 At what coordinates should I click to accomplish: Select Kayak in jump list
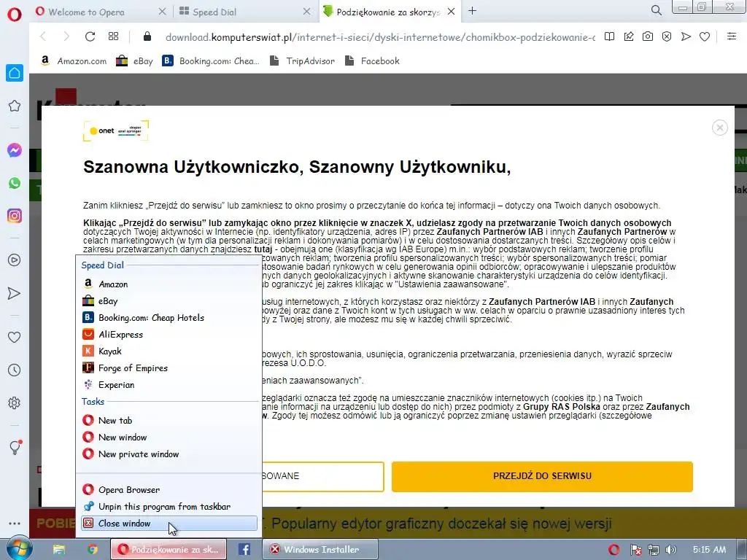[x=169, y=351]
